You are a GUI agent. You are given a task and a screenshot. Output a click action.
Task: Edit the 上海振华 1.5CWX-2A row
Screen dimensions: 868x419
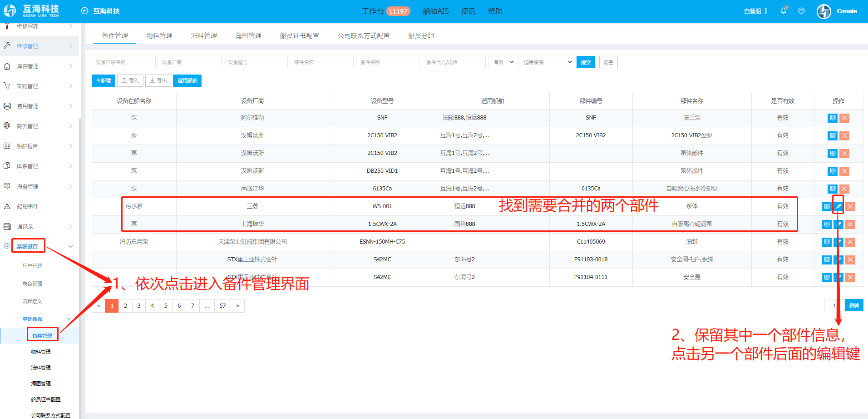click(838, 224)
